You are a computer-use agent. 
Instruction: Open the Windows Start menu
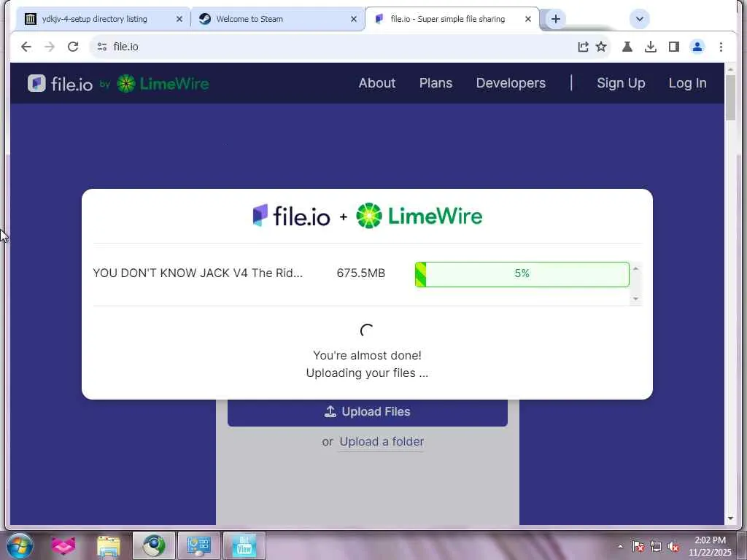point(19,545)
